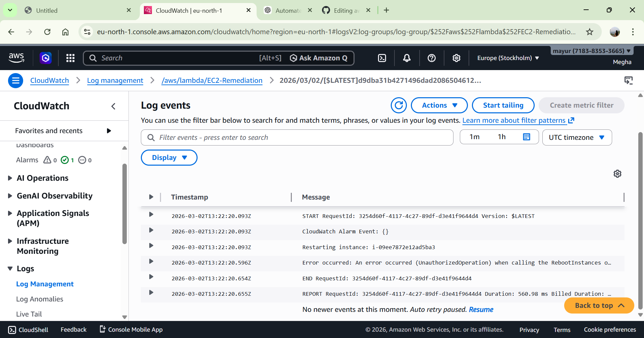Expand Infrastructure Monitoring section
Viewport: 644px width, 338px height.
pos(10,241)
